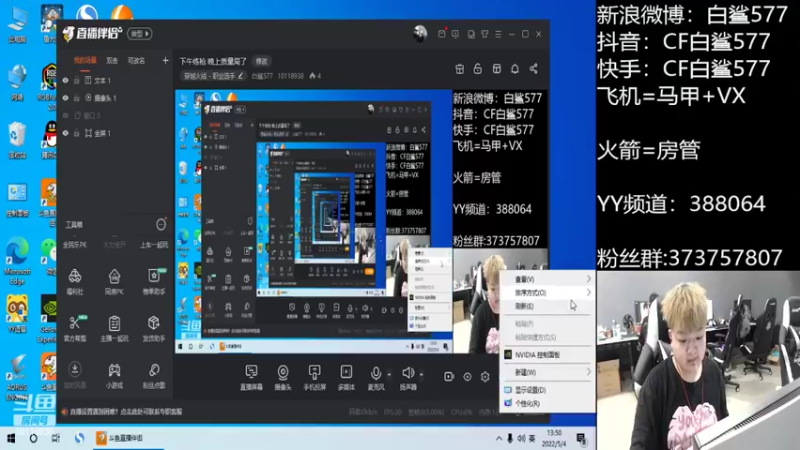This screenshot has height=450, width=800.
Task: Open 全民乐PK entry in toolbox
Action: pyautogui.click(x=75, y=245)
